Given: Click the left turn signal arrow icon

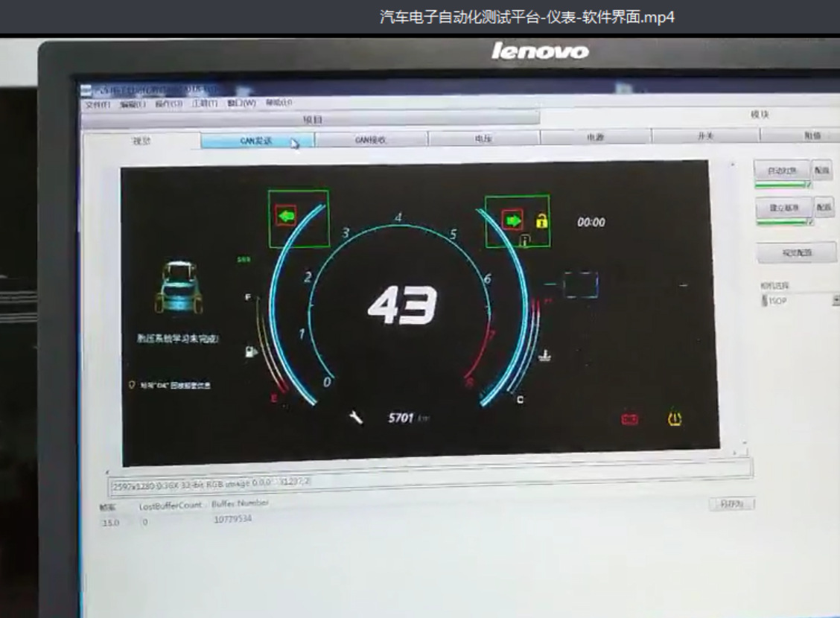Looking at the screenshot, I should point(286,217).
